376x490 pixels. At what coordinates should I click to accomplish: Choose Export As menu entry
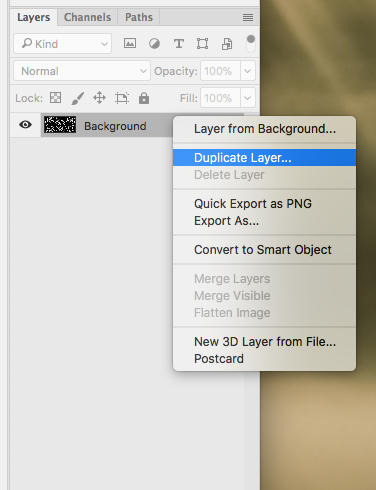pyautogui.click(x=265, y=221)
